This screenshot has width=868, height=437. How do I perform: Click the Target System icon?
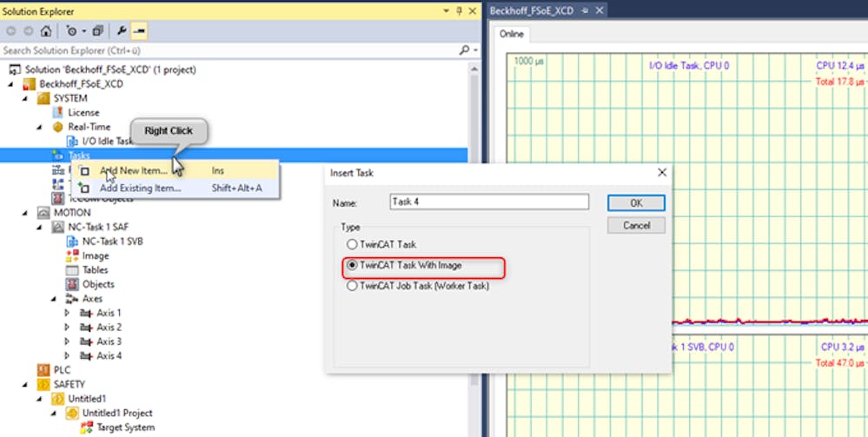point(86,427)
